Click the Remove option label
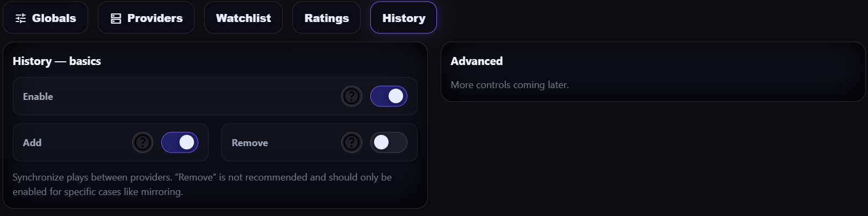The height and width of the screenshot is (216, 868). point(250,143)
